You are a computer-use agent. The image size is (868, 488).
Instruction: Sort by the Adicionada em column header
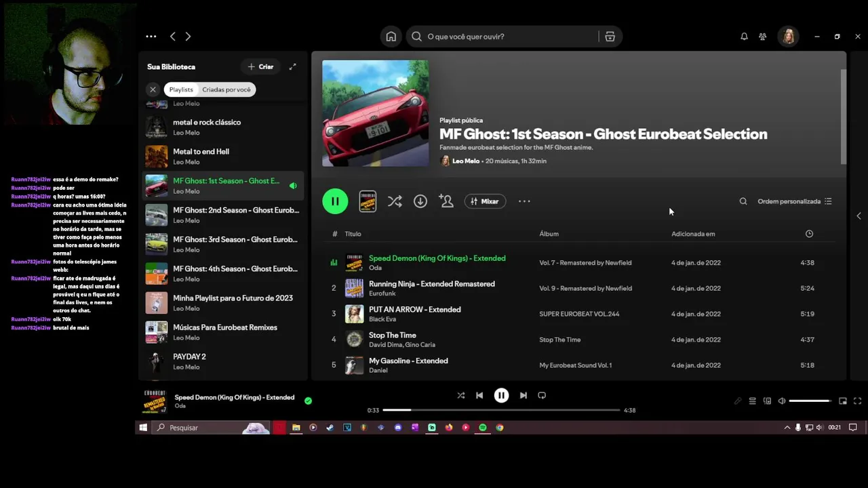[x=693, y=234]
